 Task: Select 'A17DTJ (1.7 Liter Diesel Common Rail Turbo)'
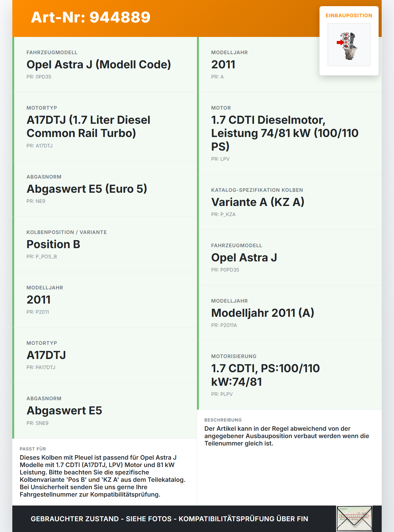(x=88, y=127)
